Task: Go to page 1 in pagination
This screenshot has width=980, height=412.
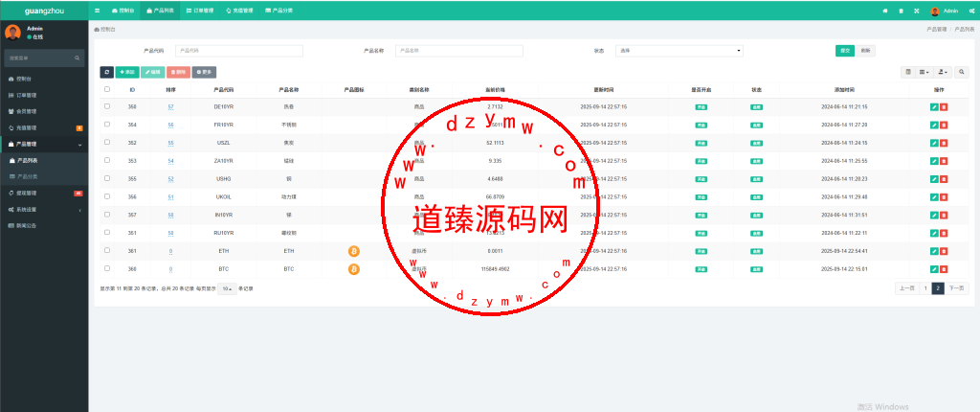Action: point(924,288)
